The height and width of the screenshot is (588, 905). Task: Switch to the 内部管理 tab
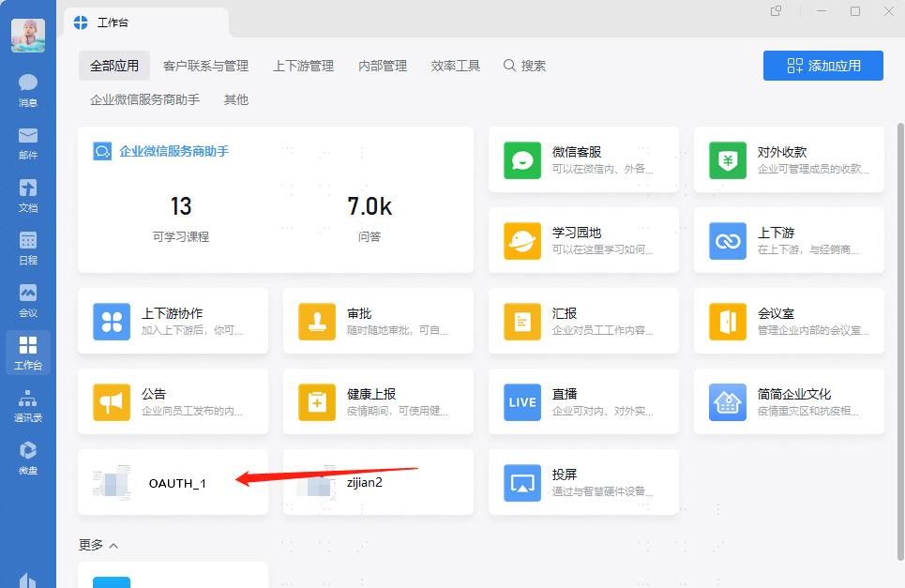[x=383, y=66]
